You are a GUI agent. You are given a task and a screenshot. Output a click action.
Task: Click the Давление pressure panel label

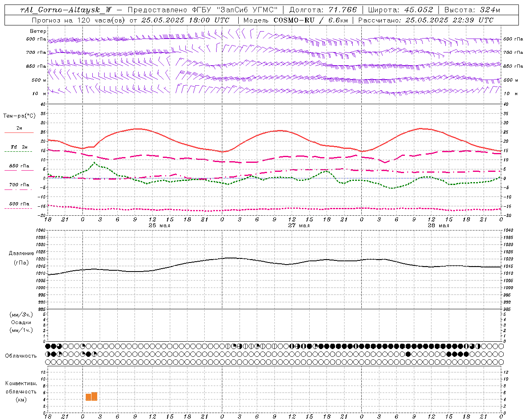tap(21, 253)
